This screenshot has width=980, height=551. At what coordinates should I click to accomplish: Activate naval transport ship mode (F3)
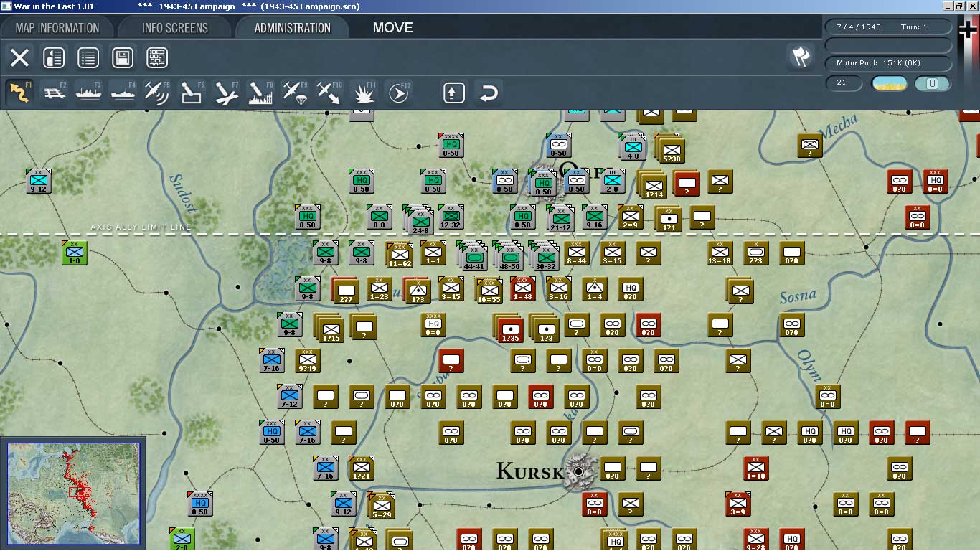88,93
